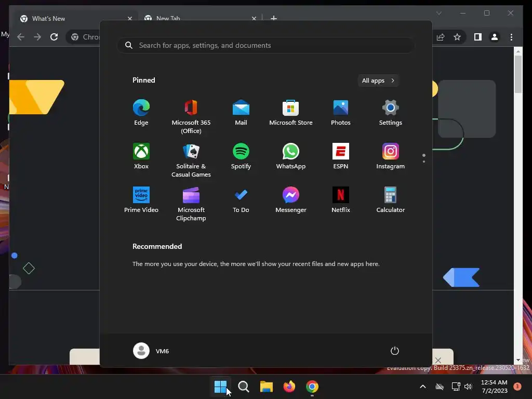Switch to Chrome on the taskbar
The width and height of the screenshot is (532, 399).
coord(312,387)
